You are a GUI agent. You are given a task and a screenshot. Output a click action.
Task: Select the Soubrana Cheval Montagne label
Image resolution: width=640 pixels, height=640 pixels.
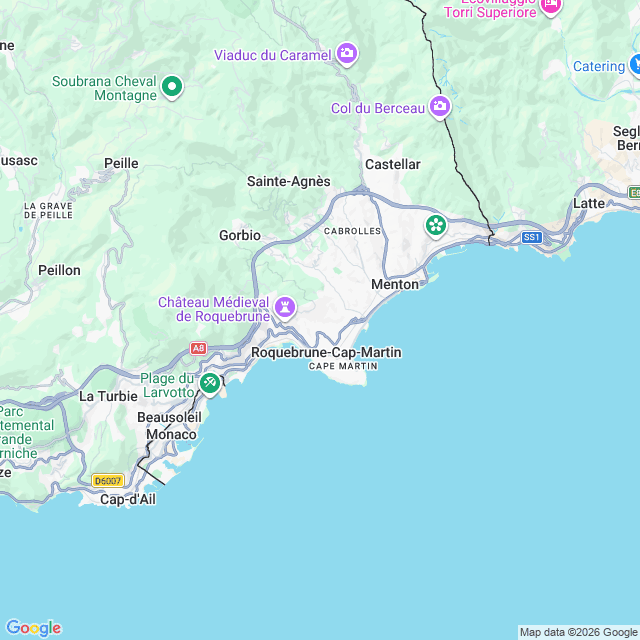tap(104, 88)
